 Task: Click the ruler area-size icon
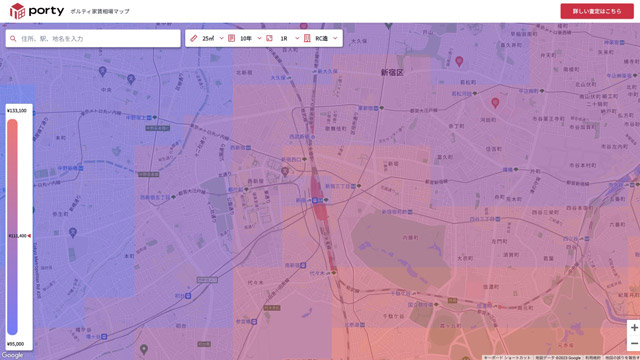(x=193, y=38)
